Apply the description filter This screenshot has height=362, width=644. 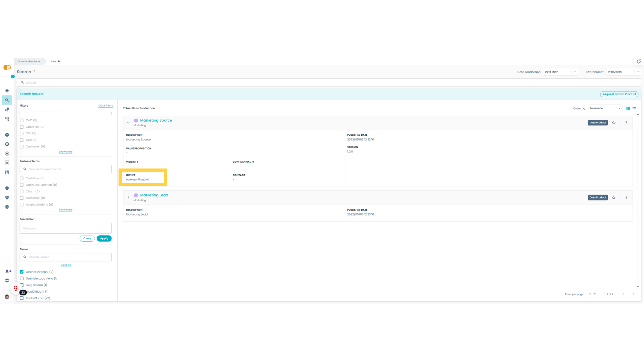pos(104,238)
